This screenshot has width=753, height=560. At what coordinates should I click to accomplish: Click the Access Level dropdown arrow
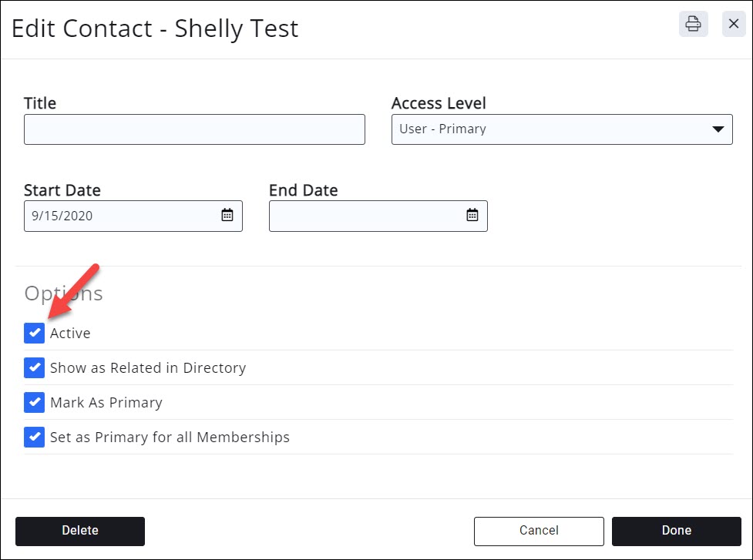(x=718, y=129)
